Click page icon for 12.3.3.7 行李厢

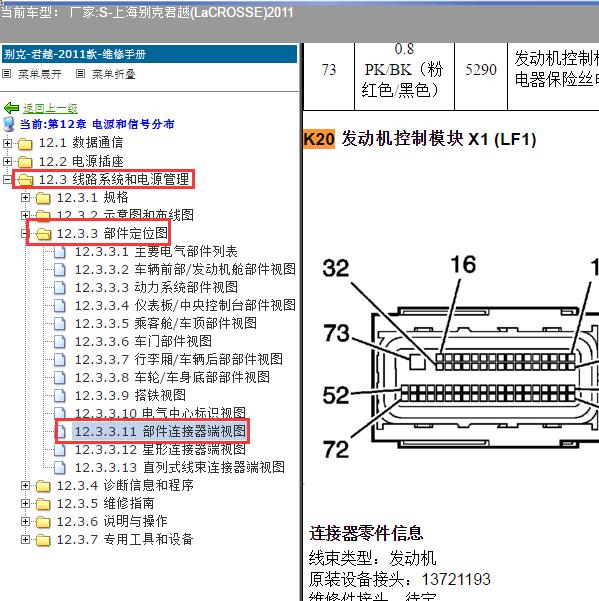tap(60, 360)
